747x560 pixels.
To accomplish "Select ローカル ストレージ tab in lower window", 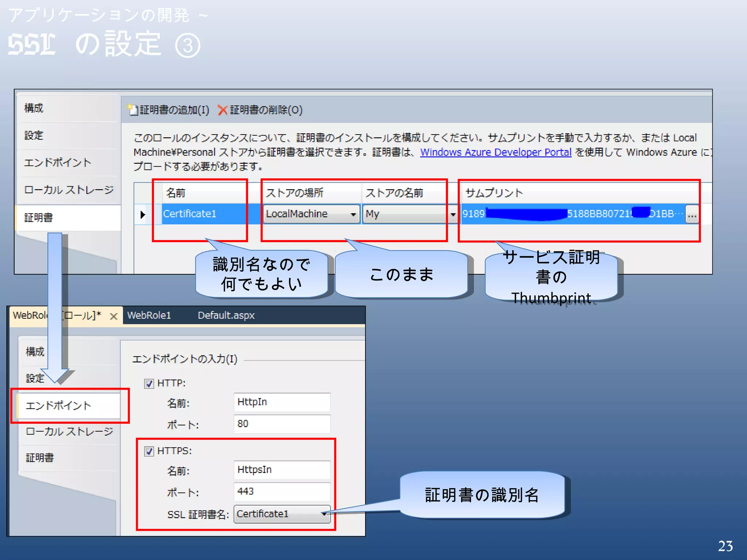I will (x=69, y=432).
